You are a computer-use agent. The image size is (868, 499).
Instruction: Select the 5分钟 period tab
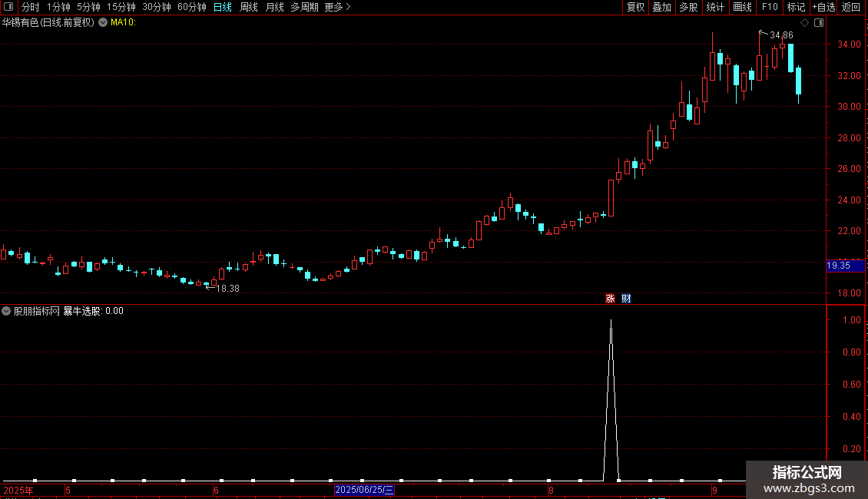88,7
